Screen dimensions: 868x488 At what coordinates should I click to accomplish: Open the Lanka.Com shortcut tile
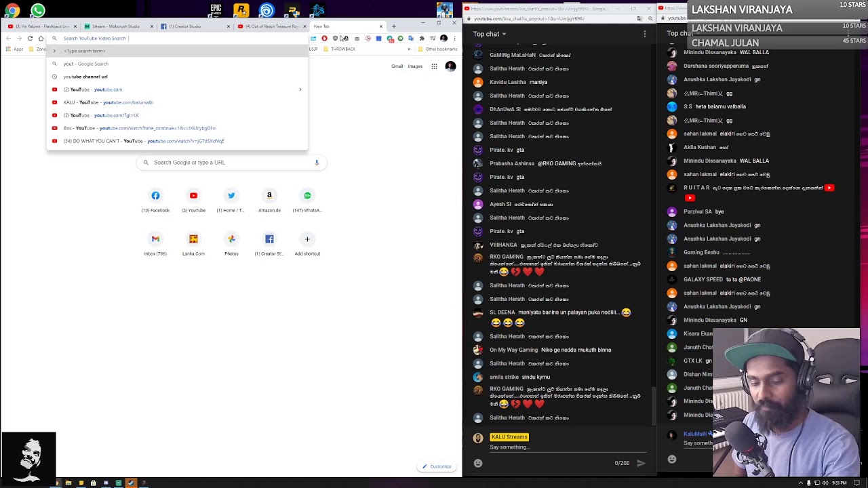[193, 243]
